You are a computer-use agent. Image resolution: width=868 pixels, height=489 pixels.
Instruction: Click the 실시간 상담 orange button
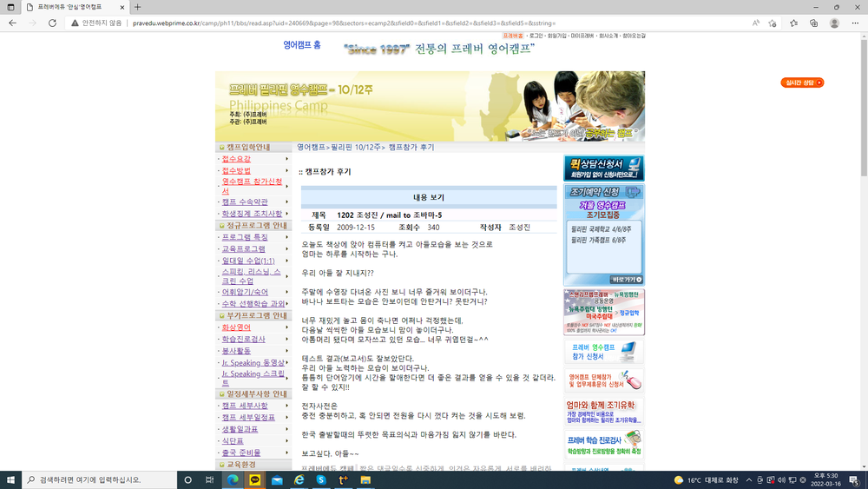(802, 83)
